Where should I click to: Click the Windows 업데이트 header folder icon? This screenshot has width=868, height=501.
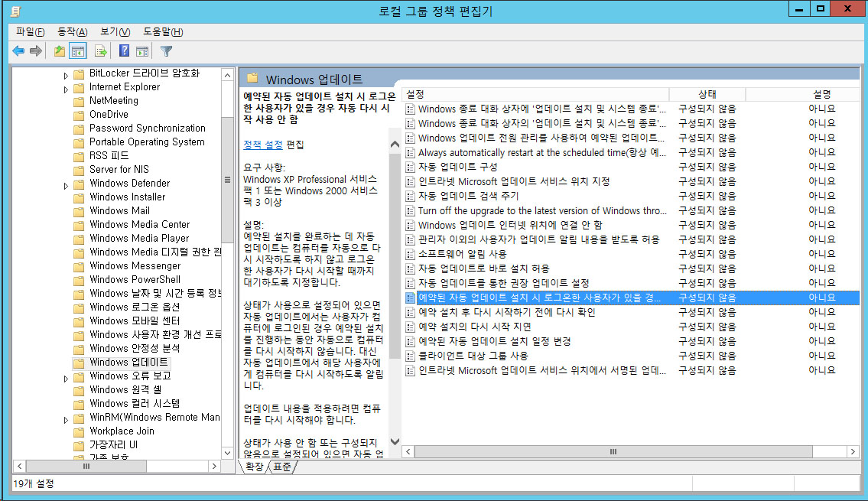(x=252, y=79)
